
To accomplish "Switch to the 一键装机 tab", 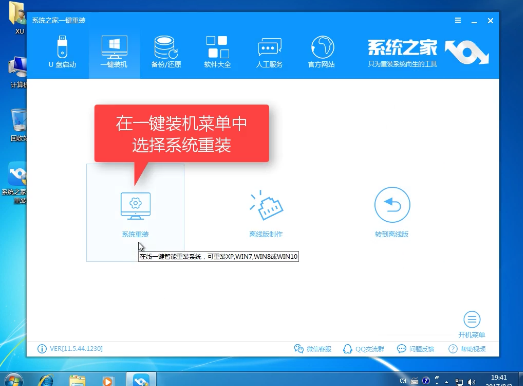I will coord(114,52).
